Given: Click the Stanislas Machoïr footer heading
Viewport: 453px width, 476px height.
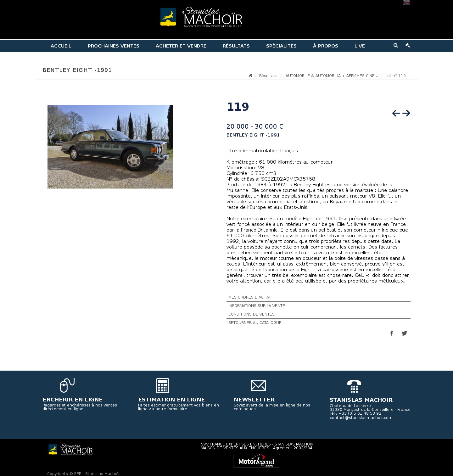Looking at the screenshot, I should [361, 400].
